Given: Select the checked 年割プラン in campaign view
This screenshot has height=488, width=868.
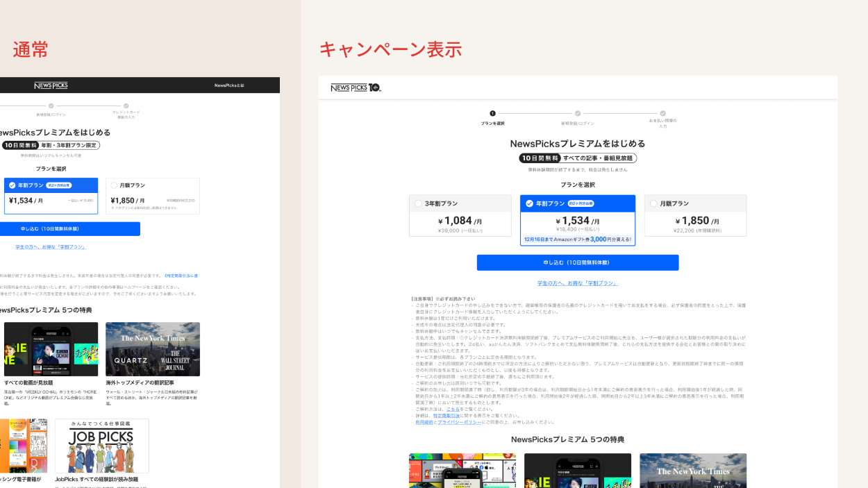Looking at the screenshot, I should pyautogui.click(x=530, y=203).
